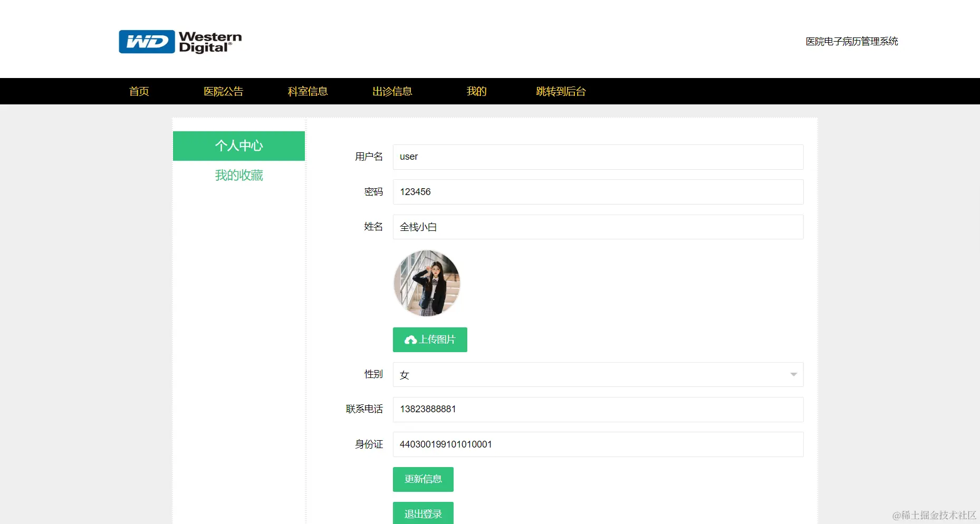Click the 联系电话 field label
This screenshot has width=980, height=524.
[x=364, y=409]
